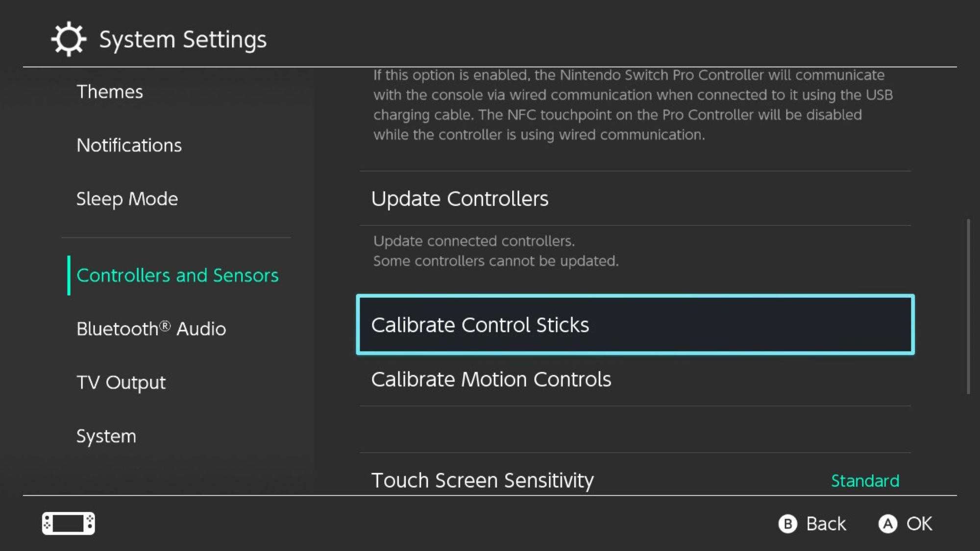Go to the TV Output section
This screenshot has width=980, height=551.
click(x=121, y=383)
